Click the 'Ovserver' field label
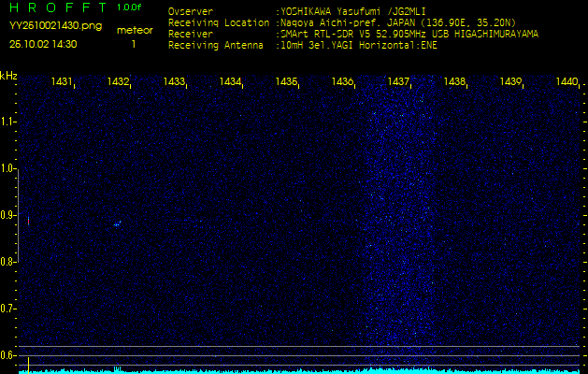The image size is (588, 374). (x=191, y=11)
